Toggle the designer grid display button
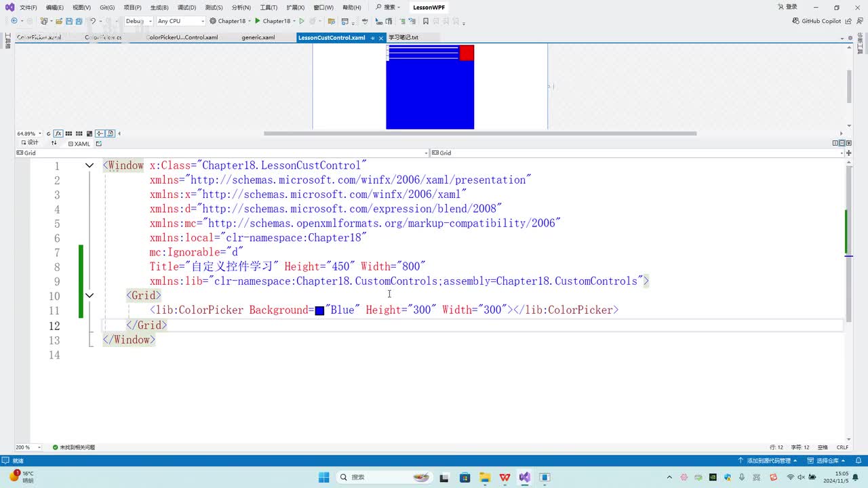This screenshot has height=488, width=868. pos(69,134)
